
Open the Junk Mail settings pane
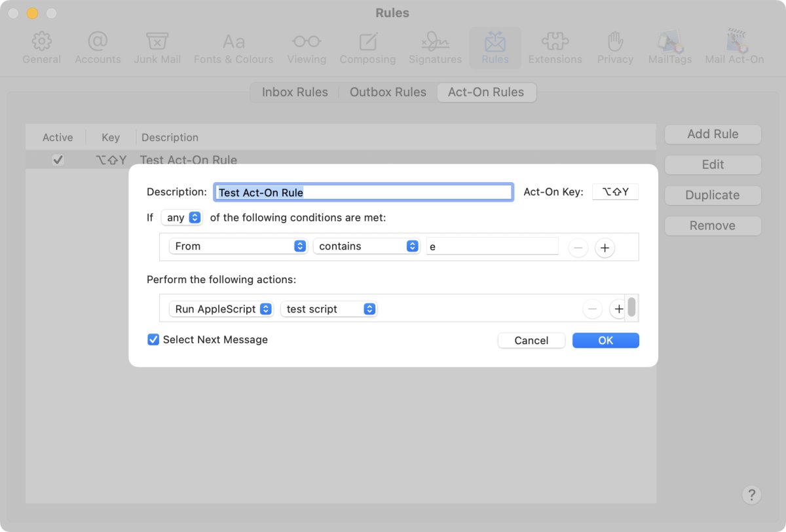pyautogui.click(x=157, y=46)
